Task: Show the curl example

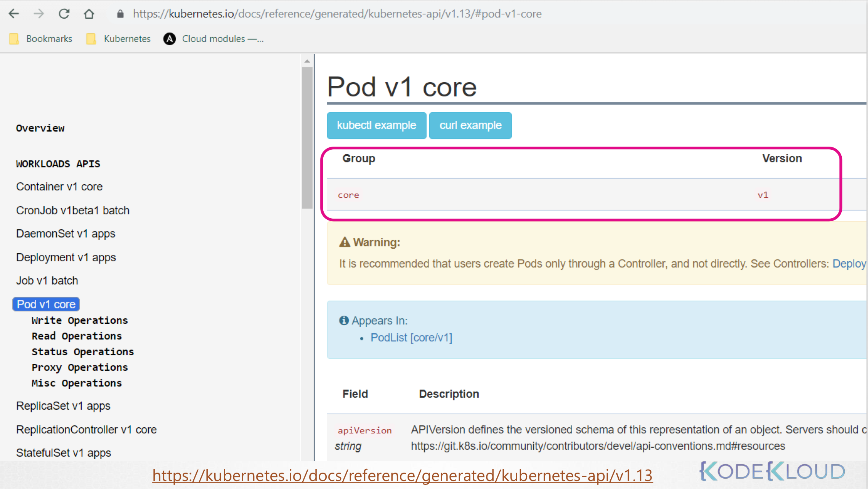Action: pyautogui.click(x=470, y=125)
